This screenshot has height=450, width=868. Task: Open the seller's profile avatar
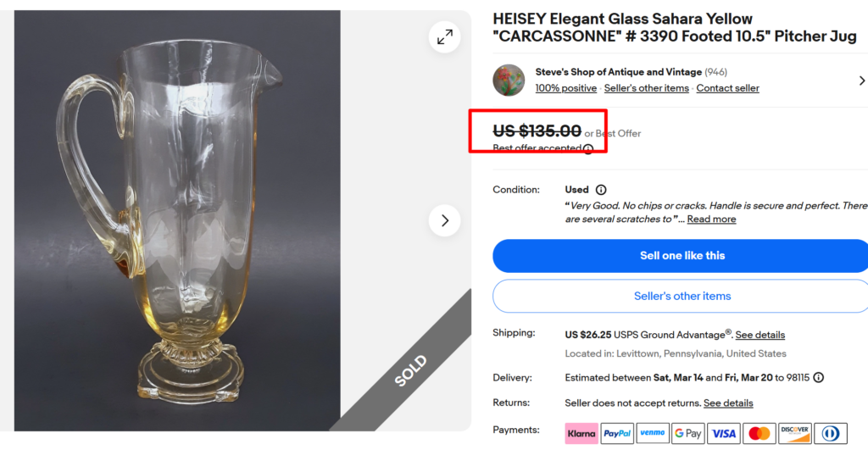tap(509, 81)
